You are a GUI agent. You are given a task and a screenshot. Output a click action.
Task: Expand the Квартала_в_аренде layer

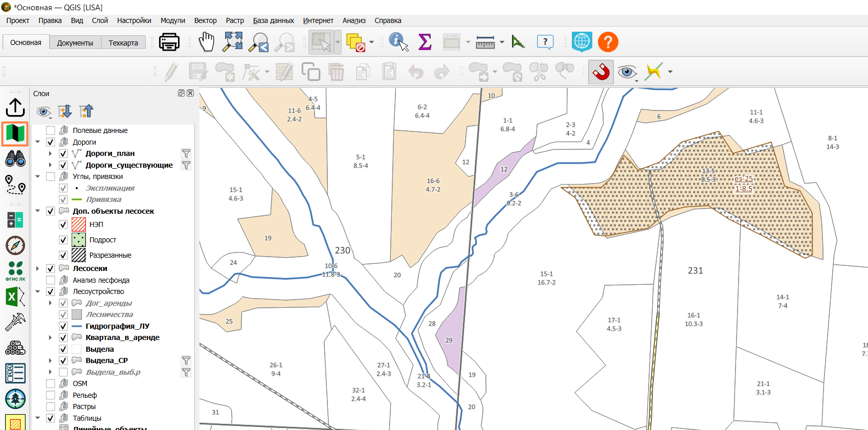tap(50, 337)
